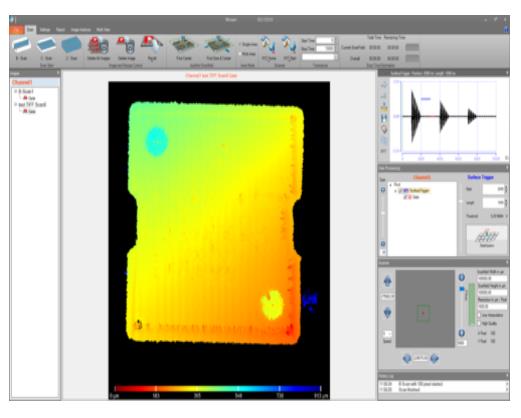This screenshot has width=521, height=418.
Task: Select the first log row about the B-Scan start
Action: (442, 384)
